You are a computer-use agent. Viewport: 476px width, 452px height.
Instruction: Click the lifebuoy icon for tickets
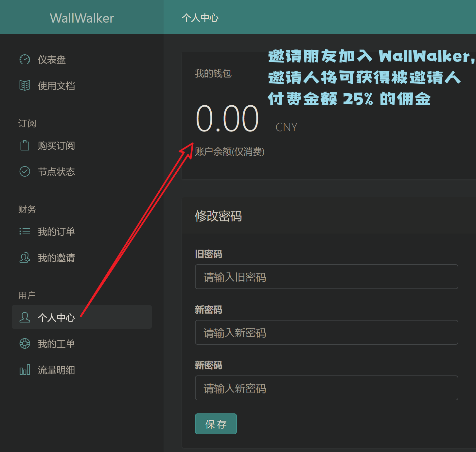click(x=25, y=344)
